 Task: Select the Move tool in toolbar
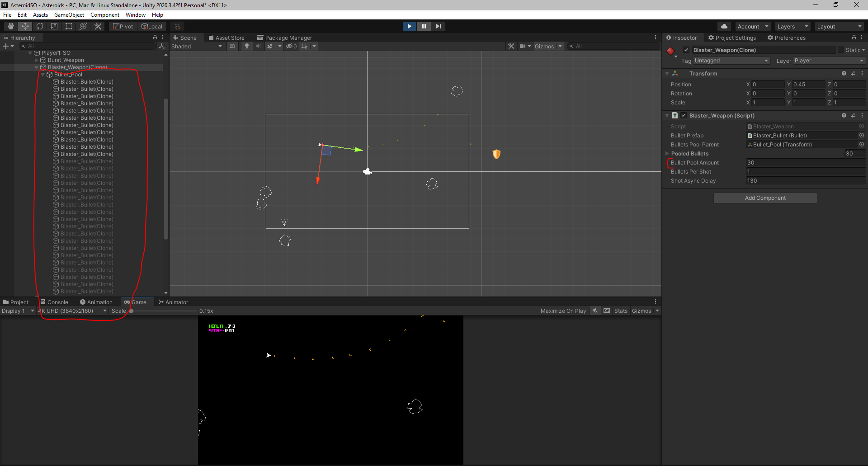click(25, 26)
